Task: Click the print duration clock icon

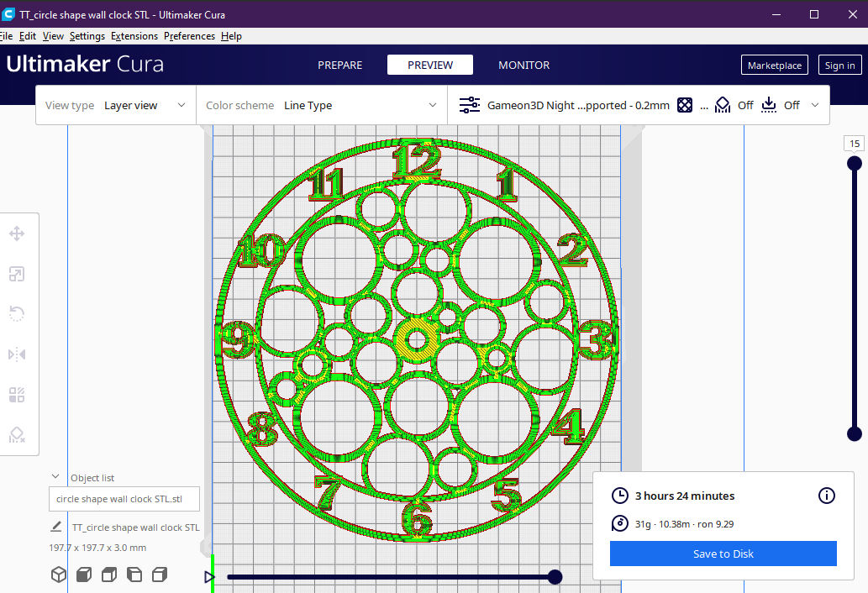Action: click(x=619, y=496)
